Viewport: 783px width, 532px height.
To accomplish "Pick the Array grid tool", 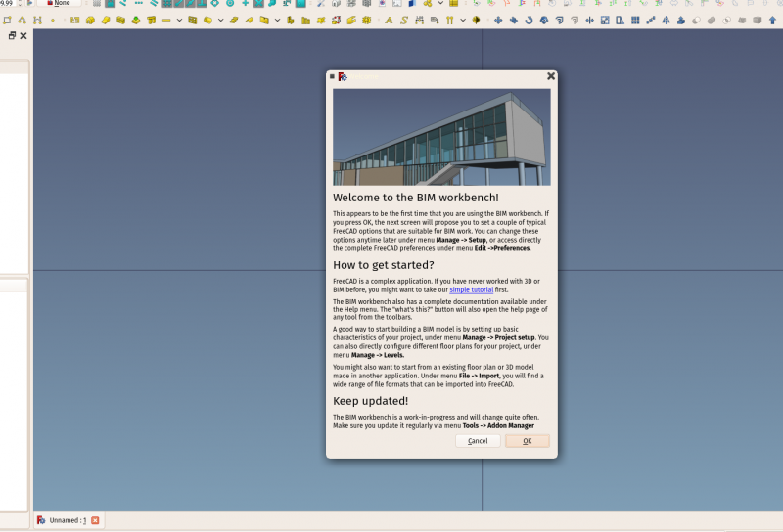I will coord(635,21).
